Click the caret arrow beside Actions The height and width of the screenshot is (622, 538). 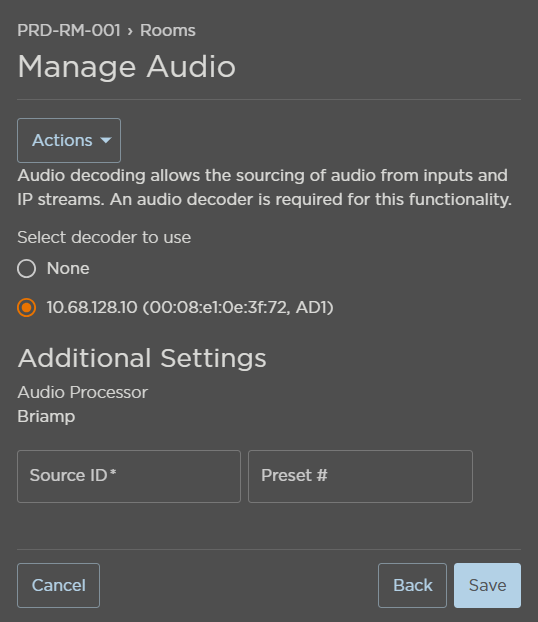point(106,140)
